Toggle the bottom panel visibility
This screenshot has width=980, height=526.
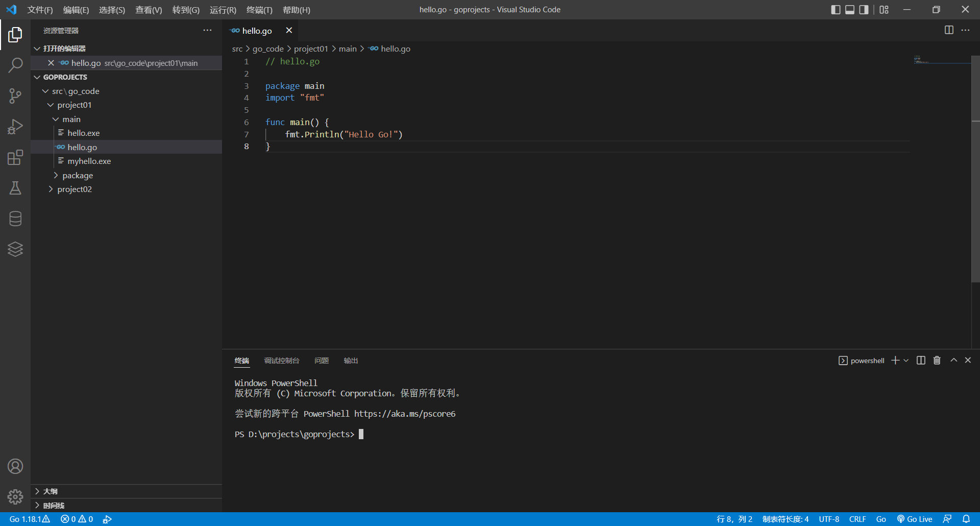tap(850, 10)
